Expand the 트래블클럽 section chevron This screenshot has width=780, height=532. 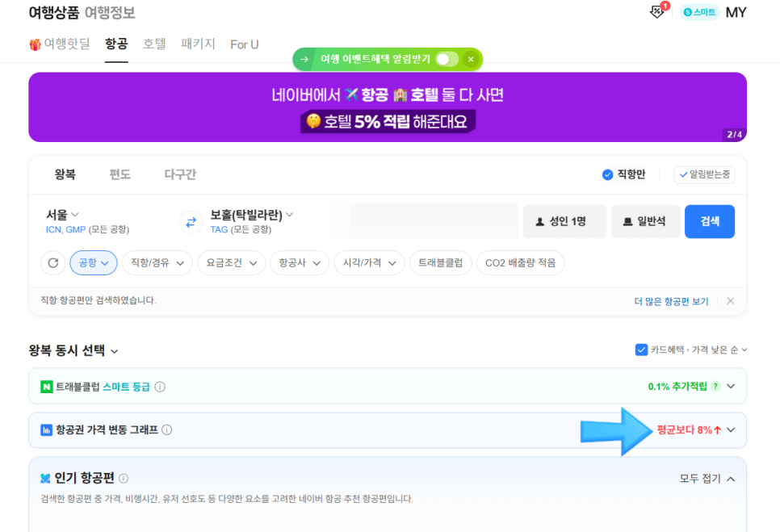731,387
